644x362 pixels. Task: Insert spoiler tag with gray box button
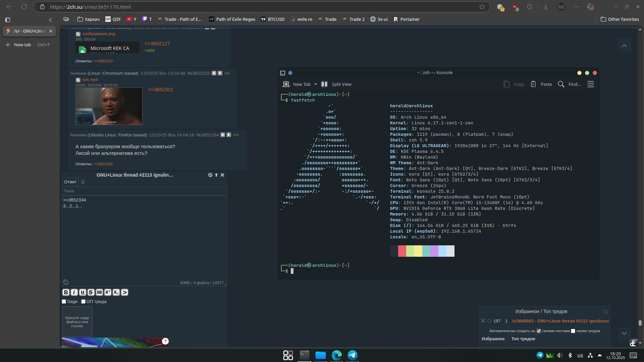pyautogui.click(x=99, y=292)
